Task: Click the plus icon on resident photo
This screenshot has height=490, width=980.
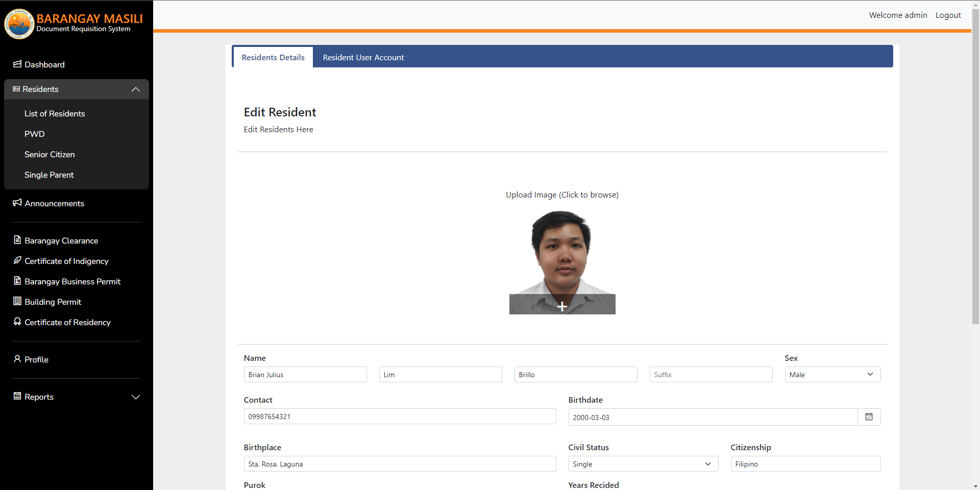Action: coord(562,306)
